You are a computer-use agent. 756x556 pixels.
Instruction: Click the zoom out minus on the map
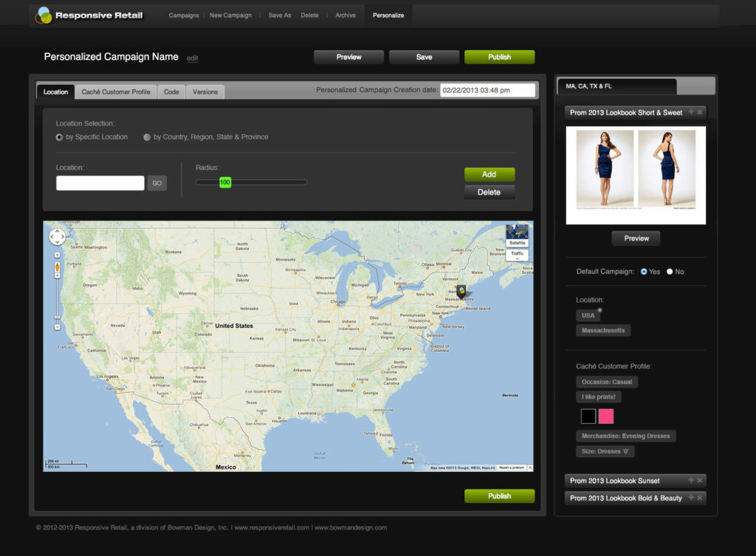58,327
